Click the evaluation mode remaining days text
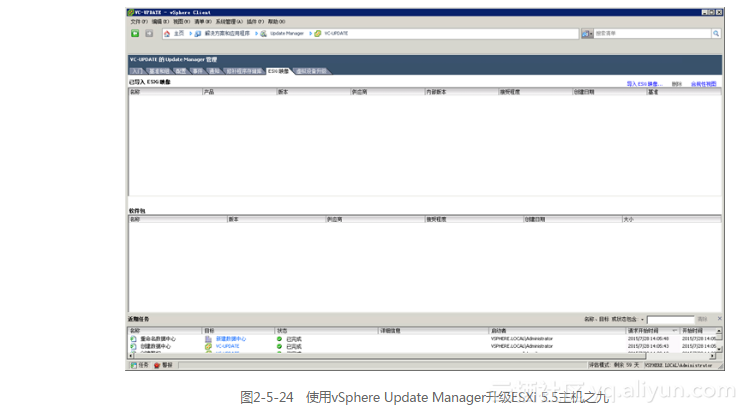Screen dimensions: 747x414 pyautogui.click(x=614, y=365)
